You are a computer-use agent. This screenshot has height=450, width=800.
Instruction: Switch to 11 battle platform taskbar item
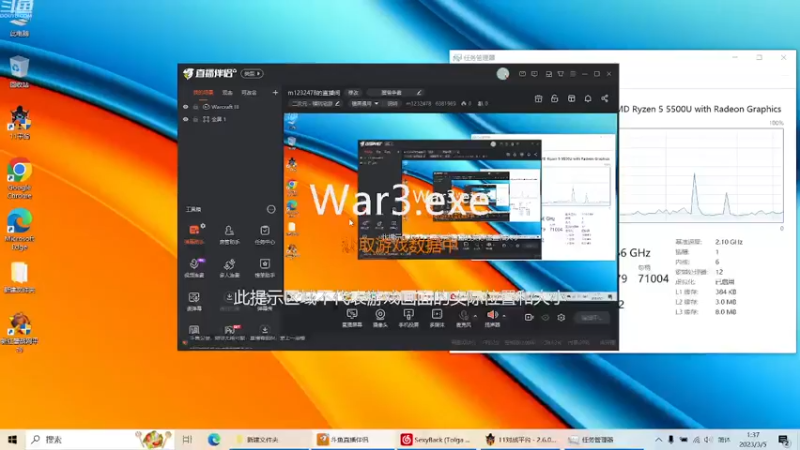click(520, 440)
